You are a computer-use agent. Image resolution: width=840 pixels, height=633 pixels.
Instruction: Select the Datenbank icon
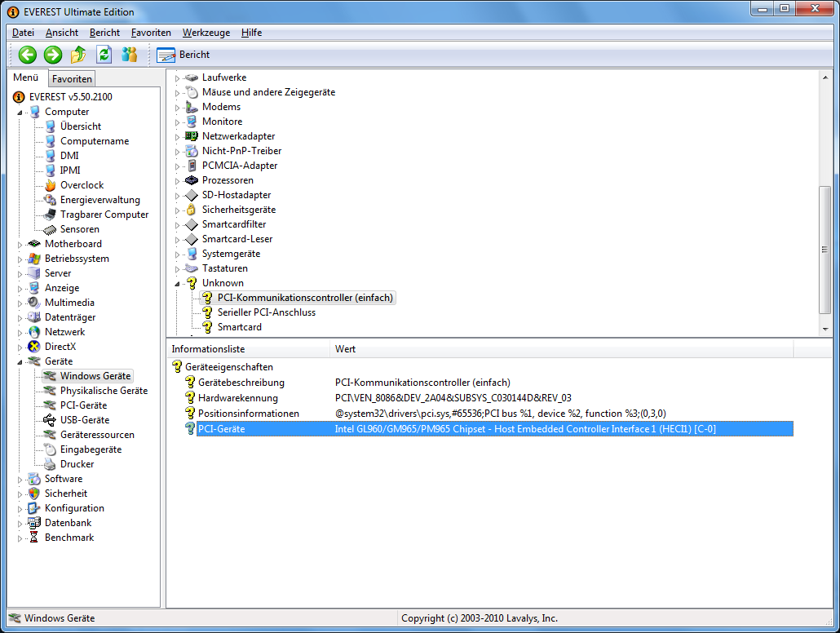tap(34, 523)
